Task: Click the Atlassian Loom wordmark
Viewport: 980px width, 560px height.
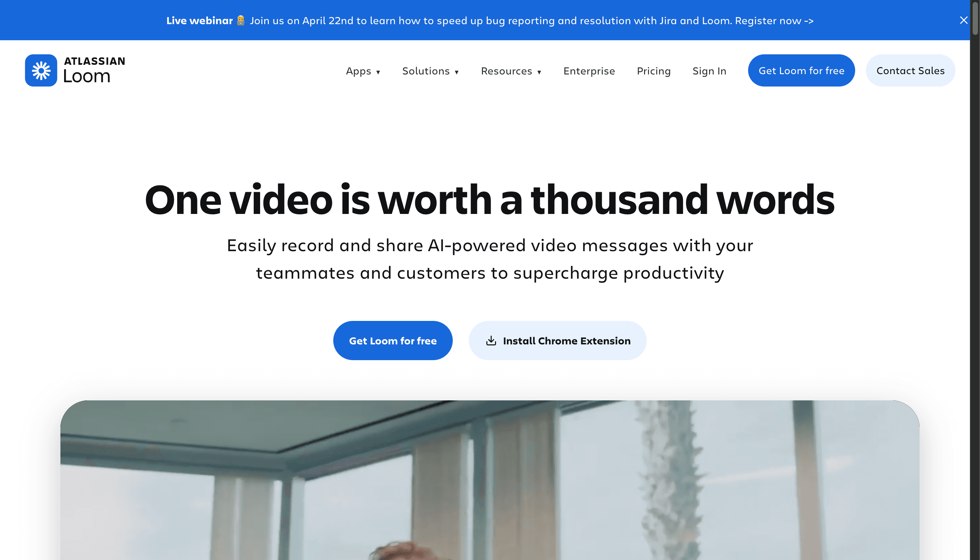Action: tap(94, 70)
